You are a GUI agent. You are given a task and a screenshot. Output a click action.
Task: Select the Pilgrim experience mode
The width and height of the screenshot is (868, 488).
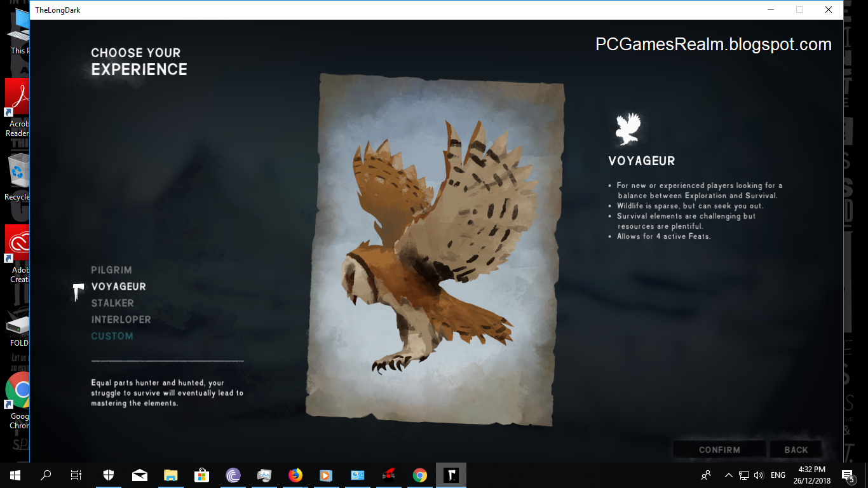tap(111, 270)
